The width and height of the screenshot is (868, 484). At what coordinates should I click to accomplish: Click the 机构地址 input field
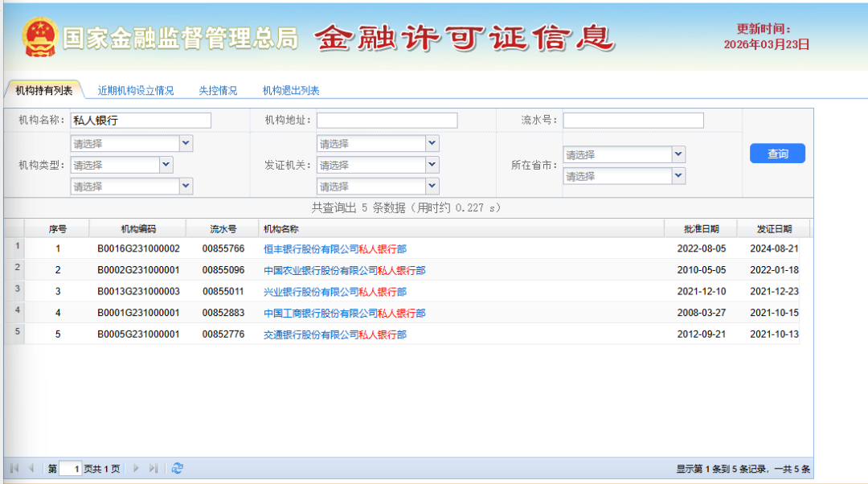tap(387, 121)
